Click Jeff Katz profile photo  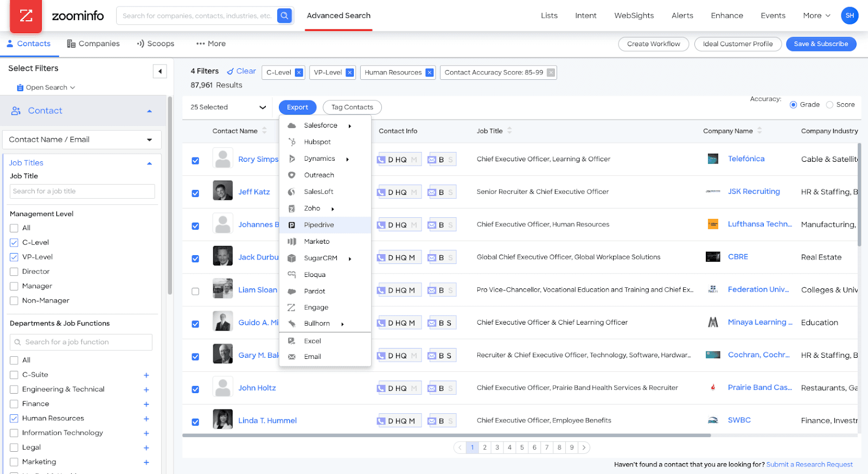(x=222, y=191)
